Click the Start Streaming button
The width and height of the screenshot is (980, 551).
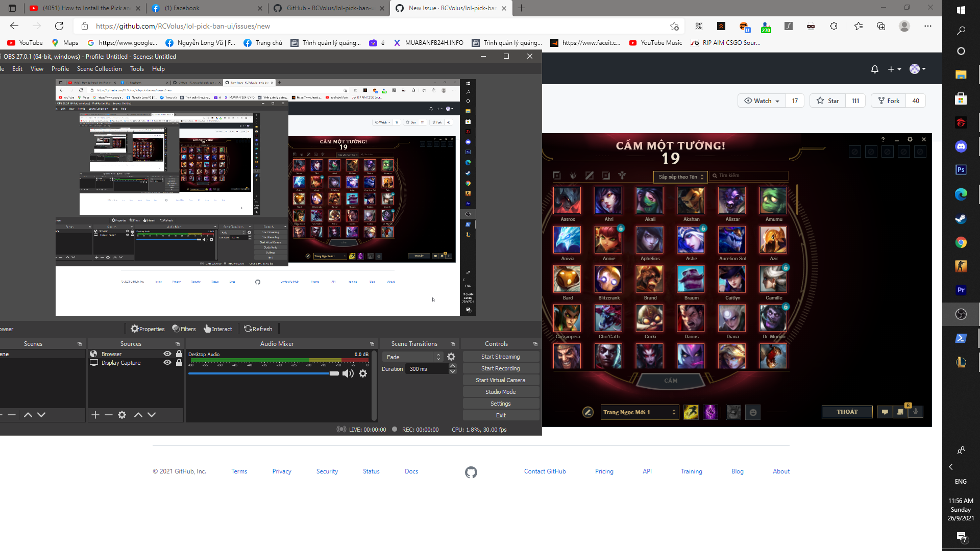[501, 356]
